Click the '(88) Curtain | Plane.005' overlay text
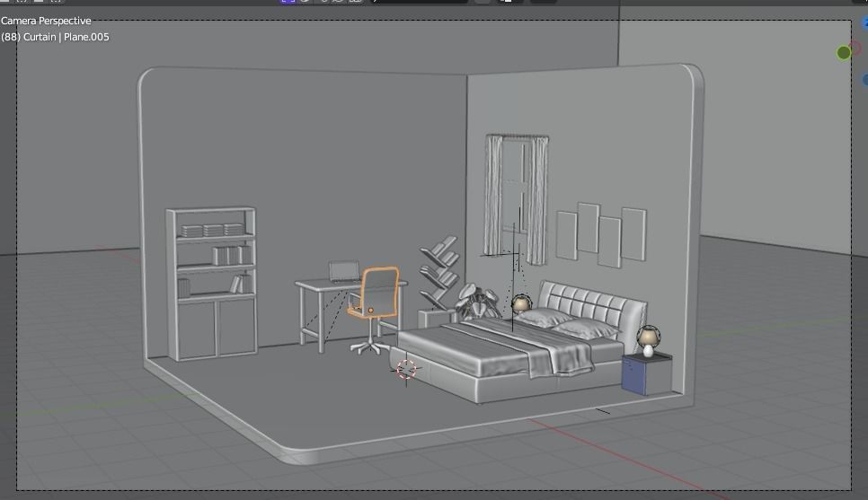This screenshot has width=868, height=500. pos(56,37)
